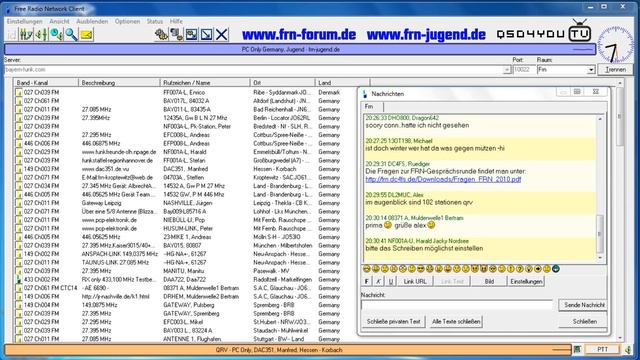Click the QSO4YOU TV logo
640x360 pixels.
(x=544, y=31)
